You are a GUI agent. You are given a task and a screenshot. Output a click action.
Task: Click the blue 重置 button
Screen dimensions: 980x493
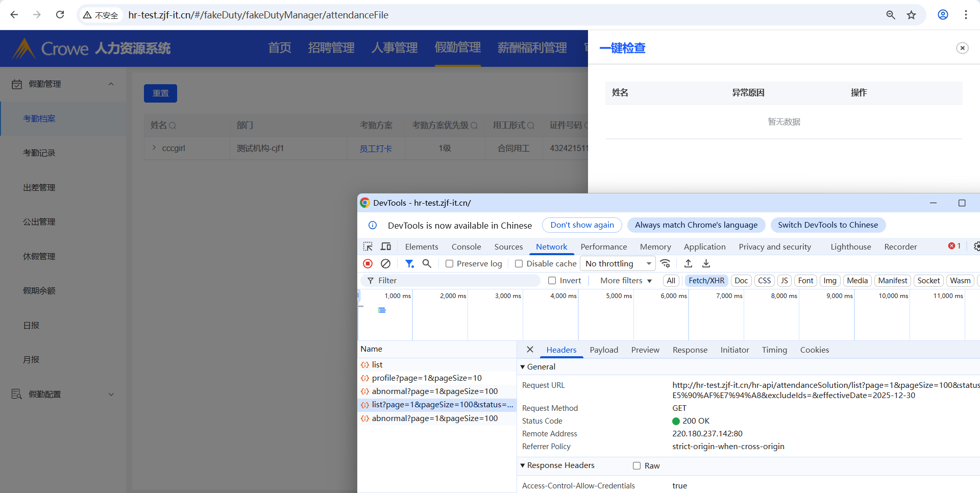pyautogui.click(x=160, y=93)
